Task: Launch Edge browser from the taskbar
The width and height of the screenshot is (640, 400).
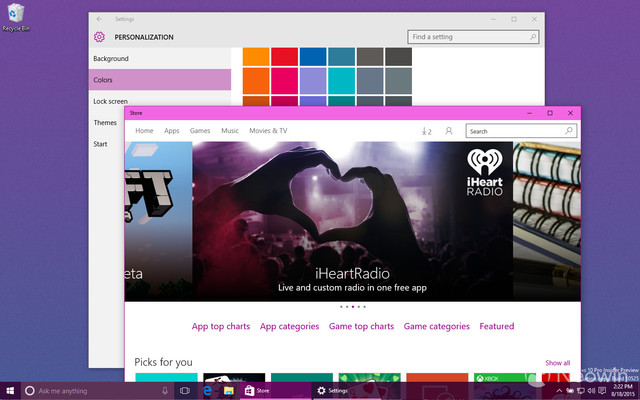Action: coord(207,390)
